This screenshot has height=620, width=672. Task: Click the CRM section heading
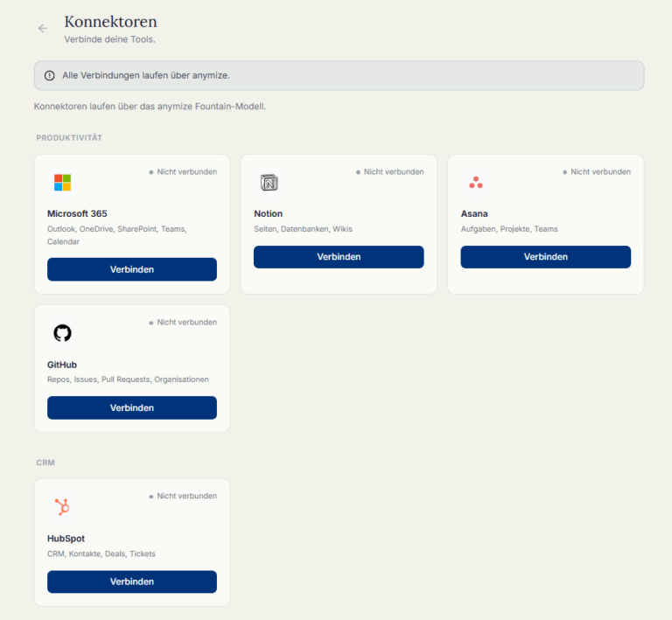pos(45,463)
